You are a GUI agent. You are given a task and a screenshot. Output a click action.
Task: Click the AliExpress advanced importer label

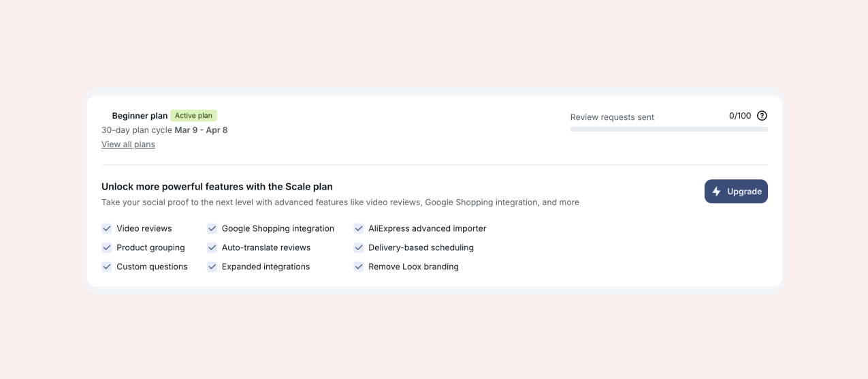(427, 229)
